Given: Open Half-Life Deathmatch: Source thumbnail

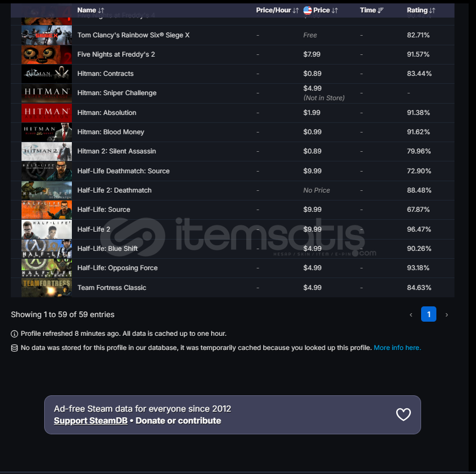Looking at the screenshot, I should pyautogui.click(x=47, y=171).
